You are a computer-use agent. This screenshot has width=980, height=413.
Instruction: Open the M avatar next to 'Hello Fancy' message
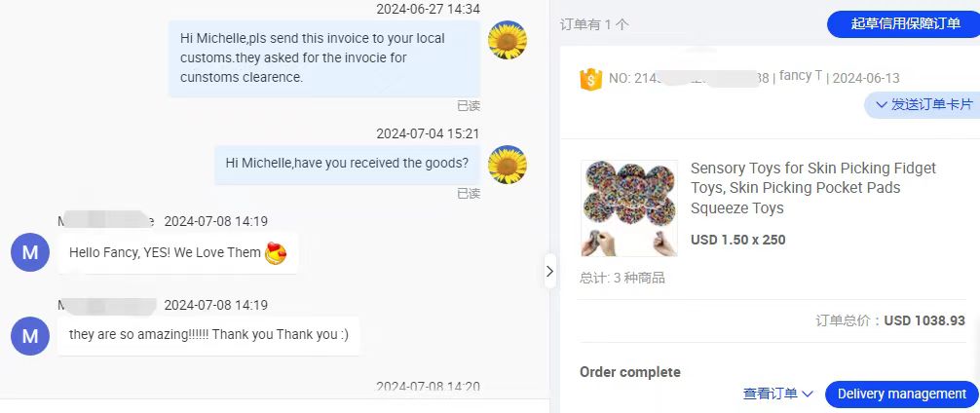click(x=30, y=252)
